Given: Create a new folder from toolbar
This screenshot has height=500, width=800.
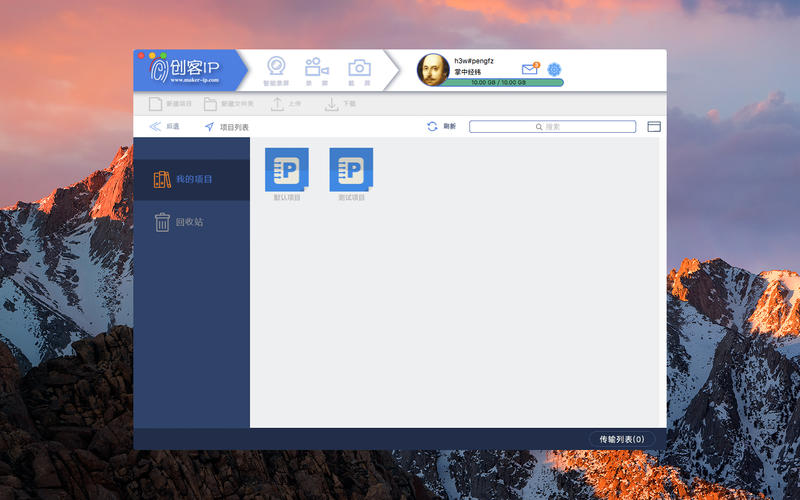Looking at the screenshot, I should [x=229, y=104].
